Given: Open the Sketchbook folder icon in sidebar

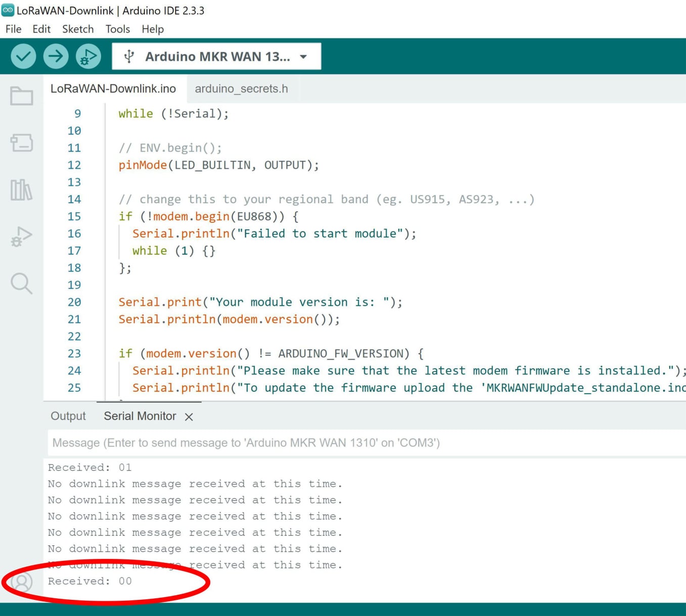Looking at the screenshot, I should [x=22, y=96].
